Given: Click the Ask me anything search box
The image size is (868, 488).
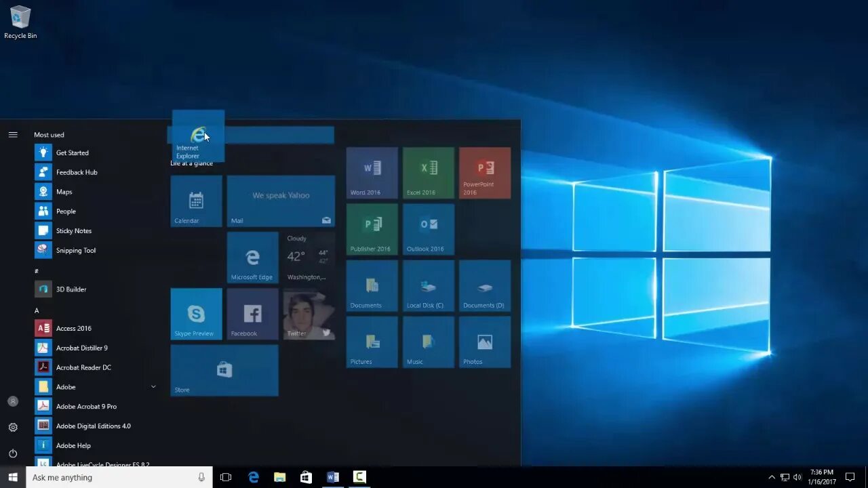Looking at the screenshot, I should click(119, 477).
